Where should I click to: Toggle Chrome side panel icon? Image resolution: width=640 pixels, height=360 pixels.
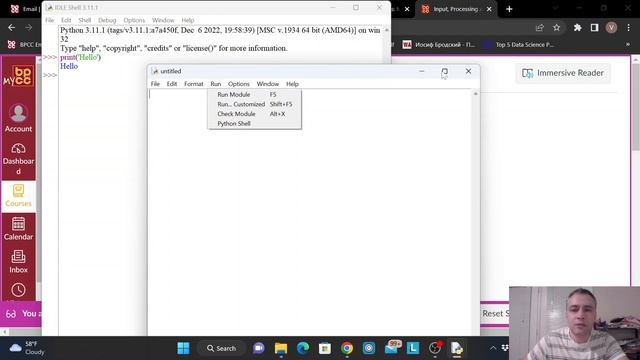pos(594,27)
